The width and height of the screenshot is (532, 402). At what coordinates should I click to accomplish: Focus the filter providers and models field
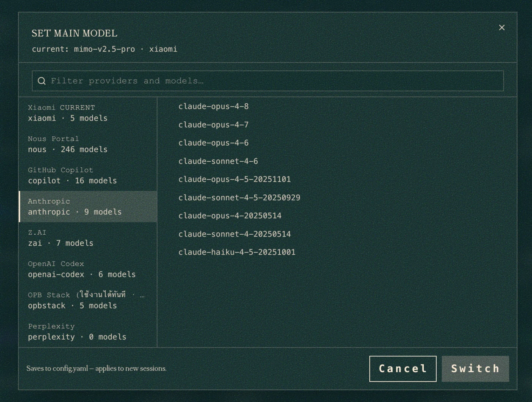(x=268, y=81)
